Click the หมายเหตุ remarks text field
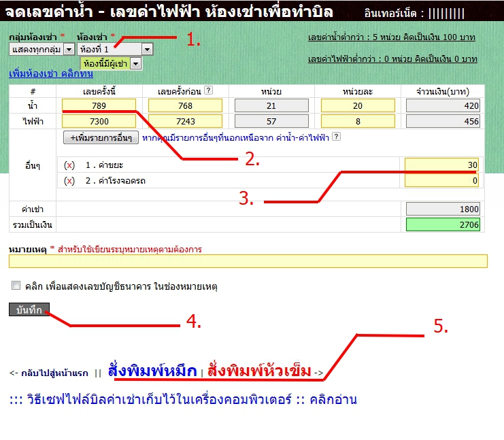 point(248,261)
